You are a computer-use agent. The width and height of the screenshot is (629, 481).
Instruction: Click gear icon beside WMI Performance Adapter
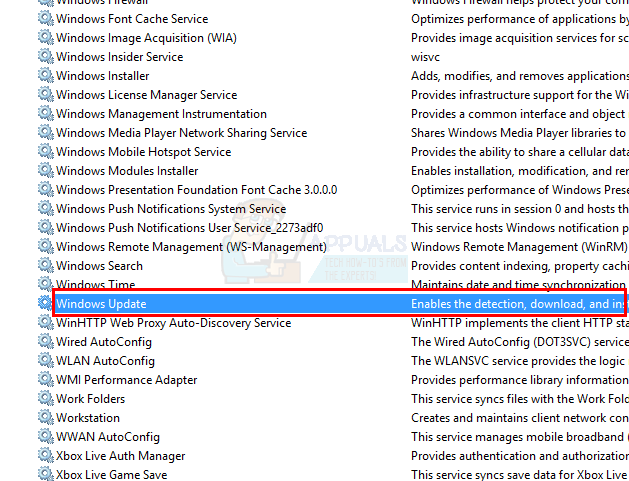tap(46, 380)
